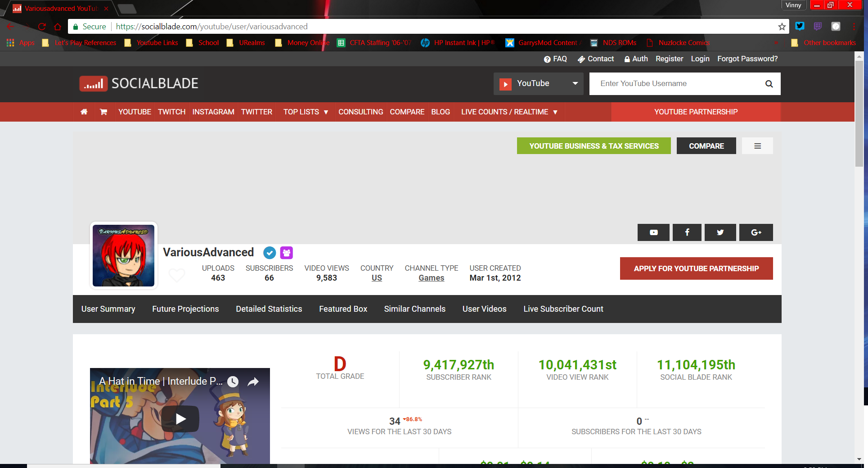This screenshot has width=868, height=468.
Task: Open the channel's Twitter profile icon
Action: point(720,232)
